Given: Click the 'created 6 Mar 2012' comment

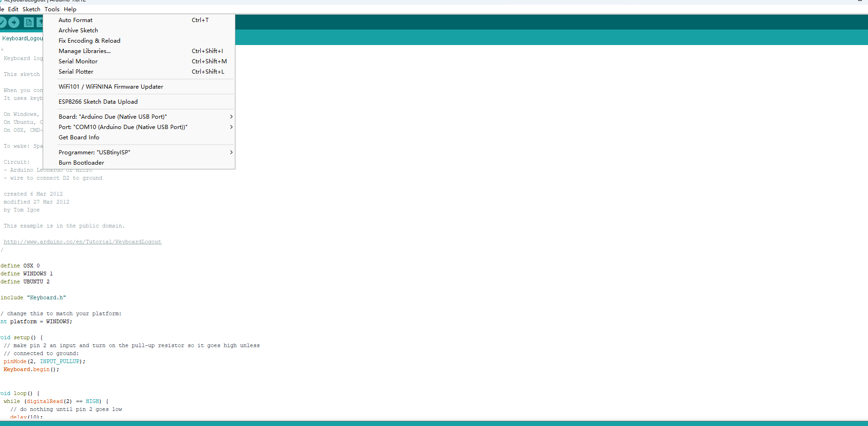Looking at the screenshot, I should tap(33, 194).
